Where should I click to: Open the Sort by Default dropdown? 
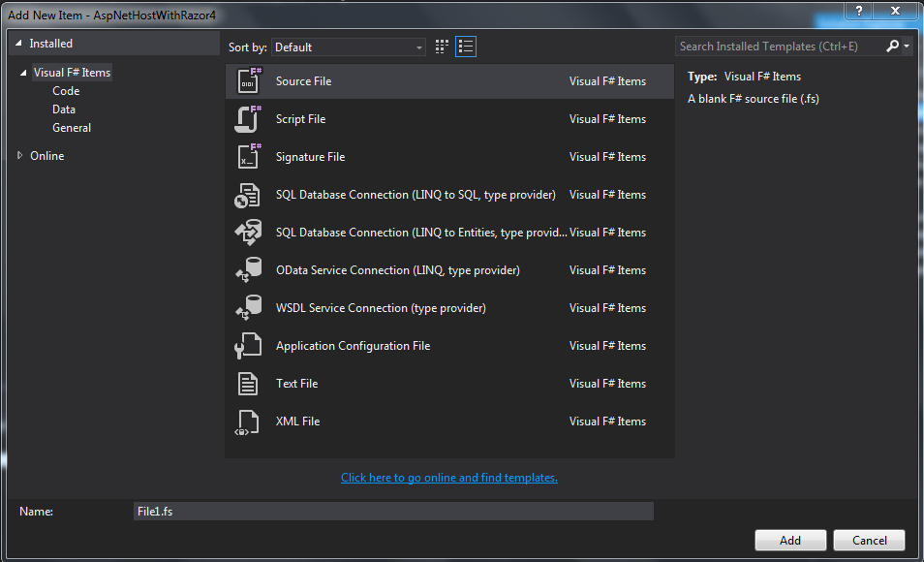coord(349,47)
